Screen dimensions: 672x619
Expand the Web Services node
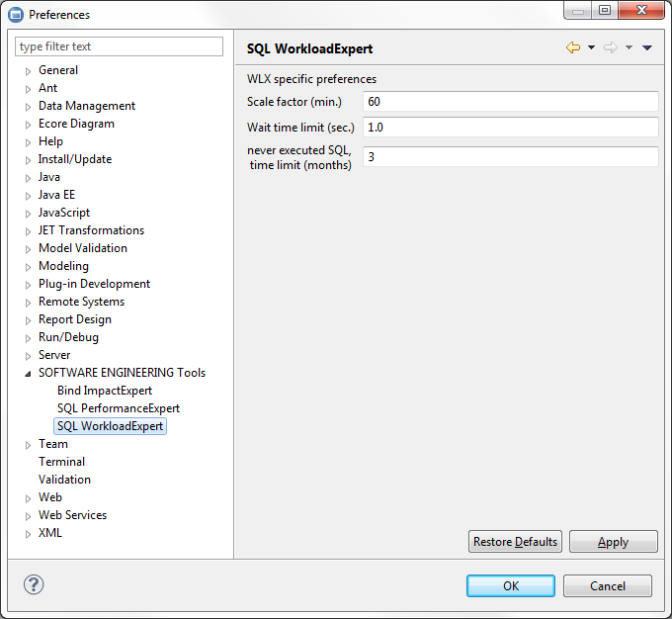[x=29, y=516]
